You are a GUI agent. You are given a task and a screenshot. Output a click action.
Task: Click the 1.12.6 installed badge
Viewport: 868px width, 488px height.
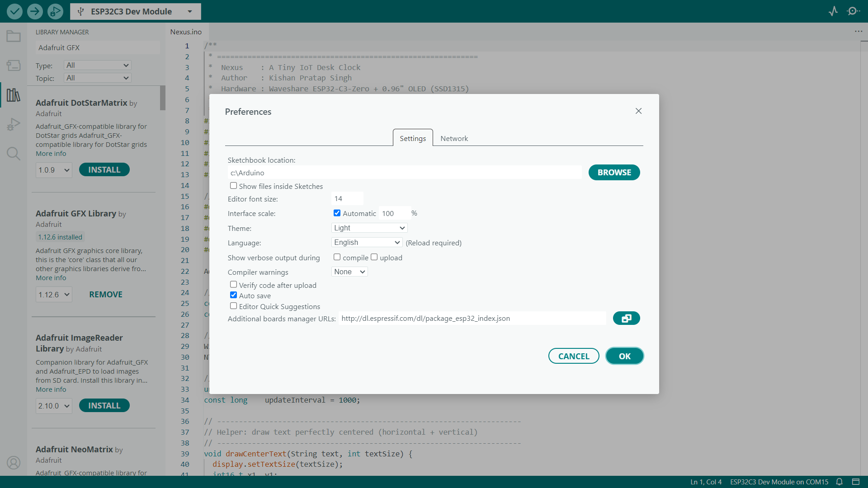[x=60, y=237]
